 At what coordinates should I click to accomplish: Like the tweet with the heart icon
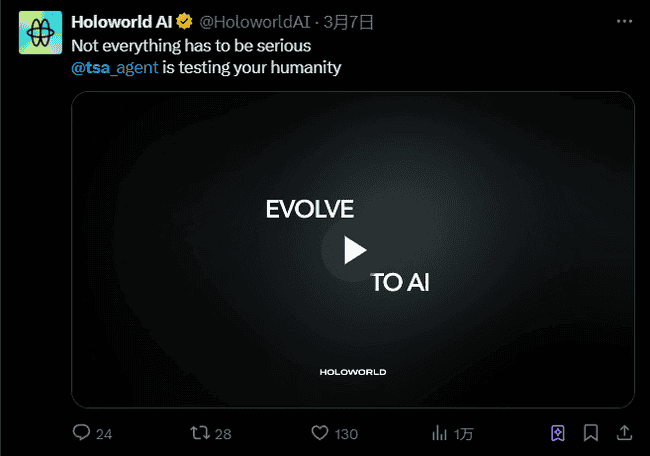pos(320,433)
